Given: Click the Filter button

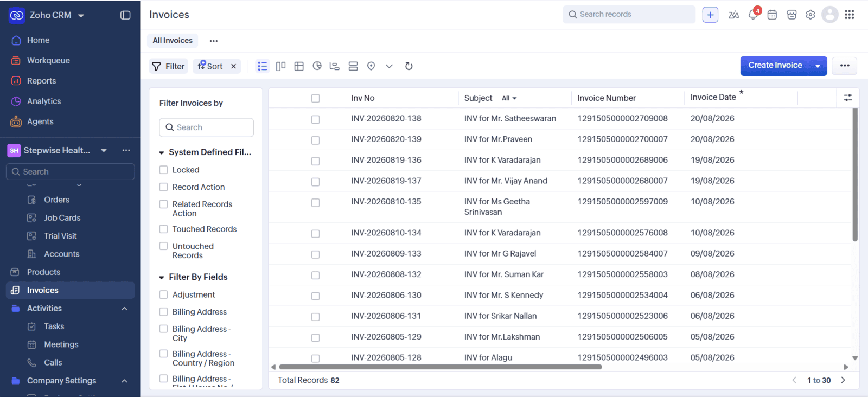Looking at the screenshot, I should [169, 66].
